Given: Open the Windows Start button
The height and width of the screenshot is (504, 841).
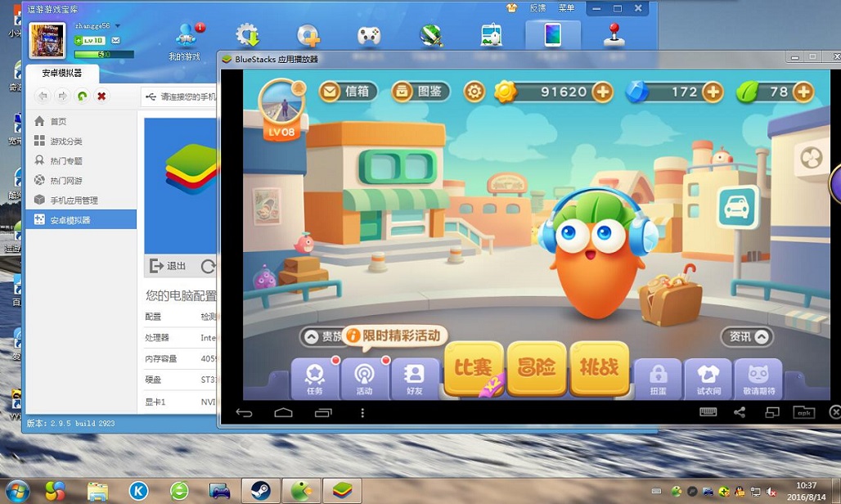Looking at the screenshot, I should 17,491.
